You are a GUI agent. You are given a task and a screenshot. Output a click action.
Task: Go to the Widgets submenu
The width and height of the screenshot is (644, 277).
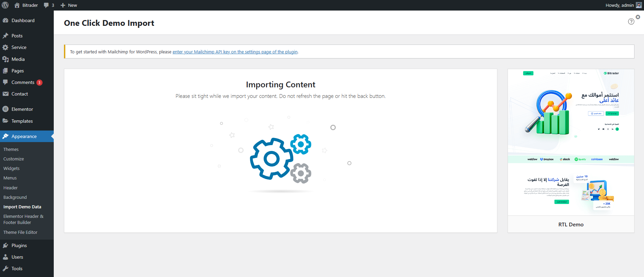[12, 168]
